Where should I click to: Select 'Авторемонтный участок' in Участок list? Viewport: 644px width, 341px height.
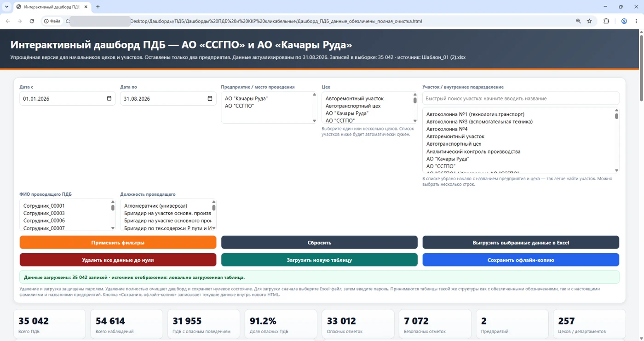(x=518, y=136)
